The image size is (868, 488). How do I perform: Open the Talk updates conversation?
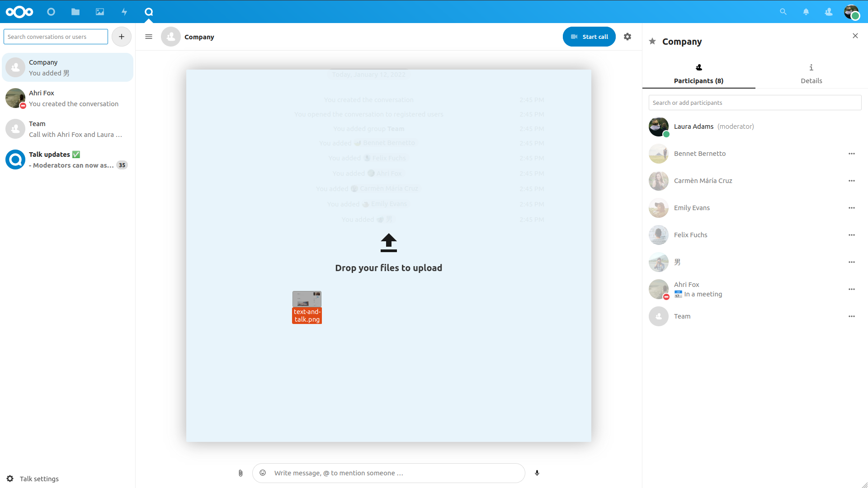pyautogui.click(x=68, y=160)
